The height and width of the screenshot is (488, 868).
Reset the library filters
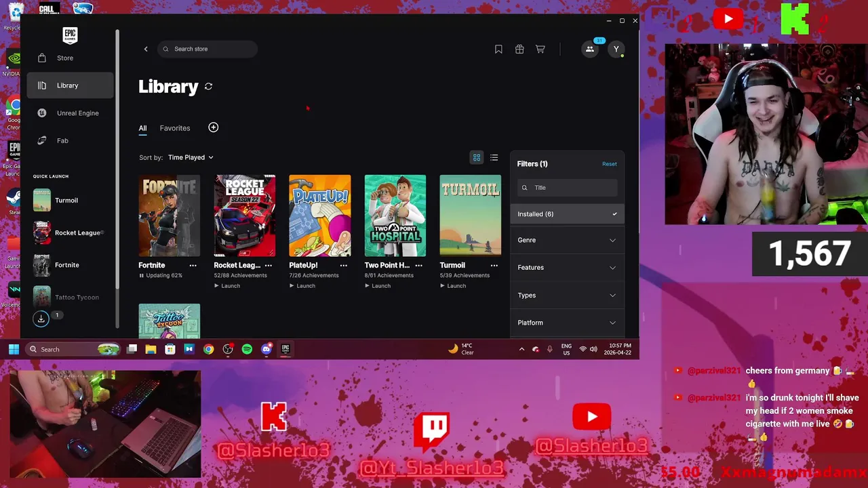pos(610,164)
